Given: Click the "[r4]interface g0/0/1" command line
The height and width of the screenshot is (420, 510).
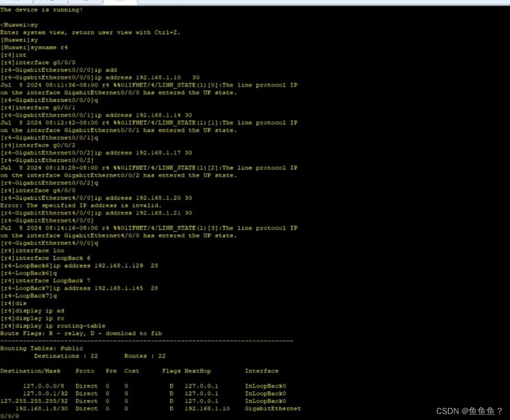Looking at the screenshot, I should pyautogui.click(x=38, y=107).
